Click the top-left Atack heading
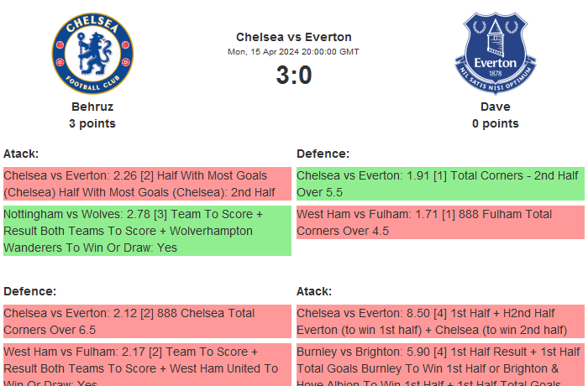This screenshot has width=588, height=386. pos(21,154)
